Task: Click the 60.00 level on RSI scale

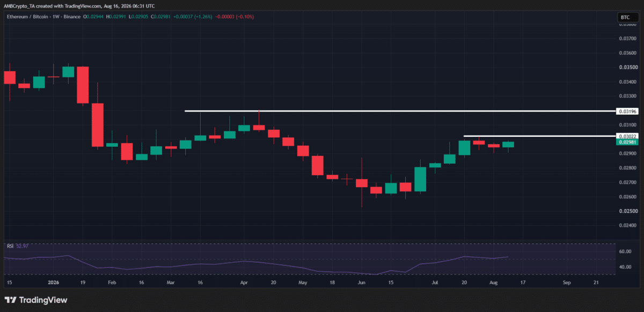Action: click(625, 251)
